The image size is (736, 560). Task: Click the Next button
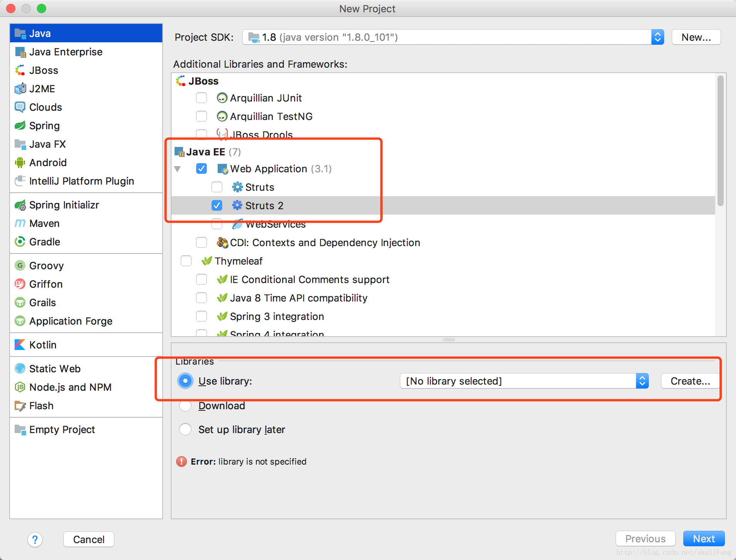(704, 539)
